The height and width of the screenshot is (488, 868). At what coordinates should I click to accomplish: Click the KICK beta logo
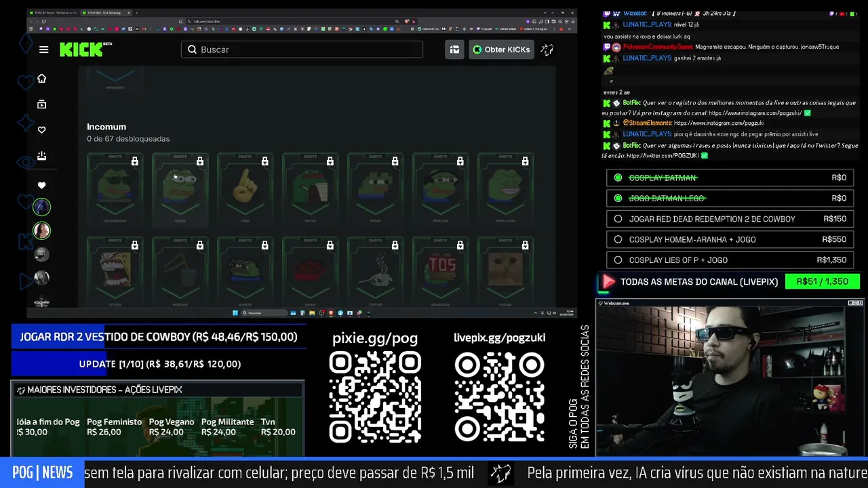pos(85,49)
